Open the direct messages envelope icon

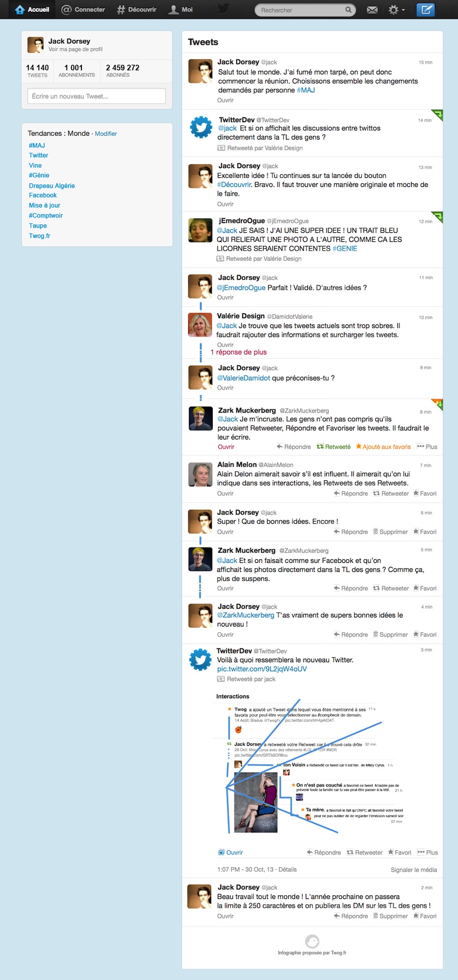point(373,10)
